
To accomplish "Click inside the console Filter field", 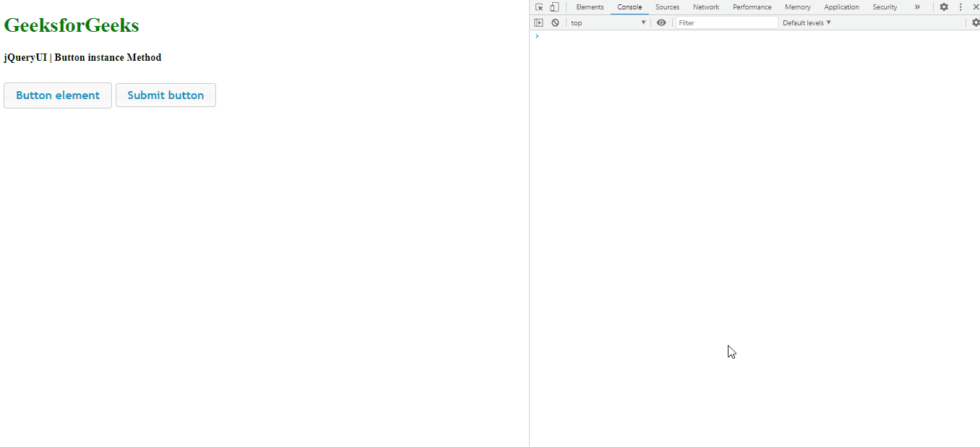I will coord(726,22).
